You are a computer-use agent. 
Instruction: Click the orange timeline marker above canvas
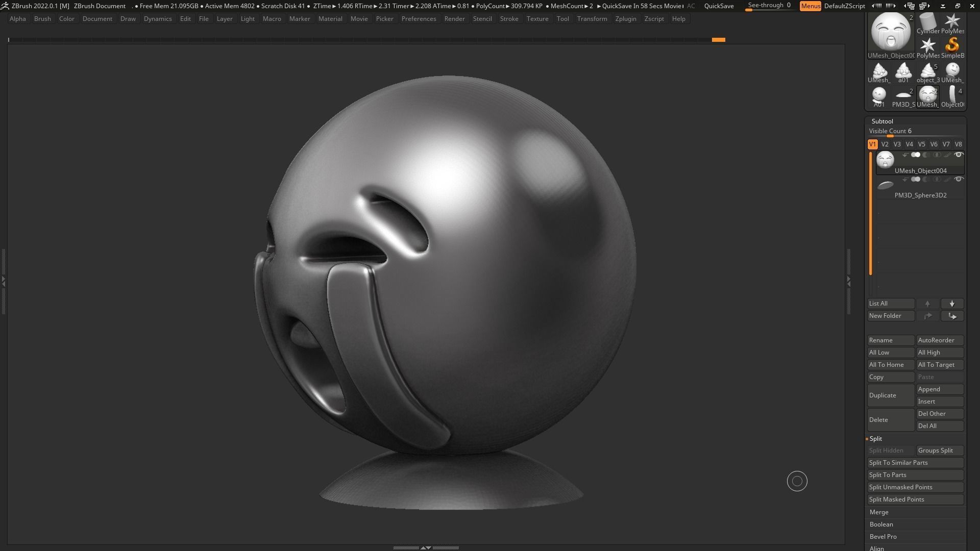pyautogui.click(x=718, y=40)
